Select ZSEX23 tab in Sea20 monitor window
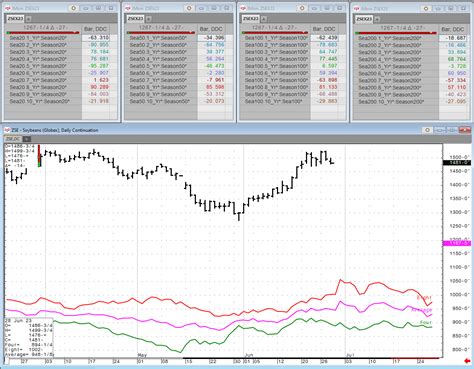This screenshot has width=474, height=369. click(x=15, y=19)
